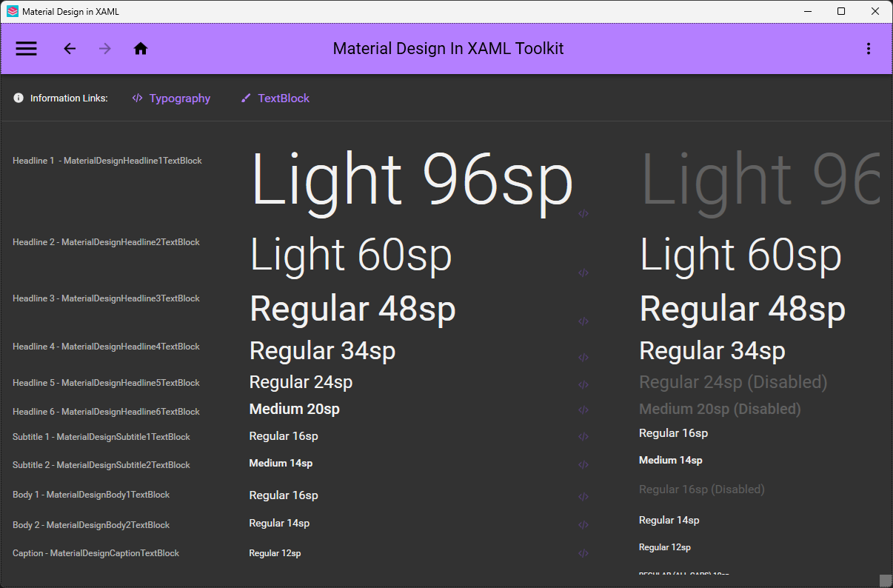Click the Material Design app icon in title bar
The height and width of the screenshot is (588, 893).
(x=13, y=12)
